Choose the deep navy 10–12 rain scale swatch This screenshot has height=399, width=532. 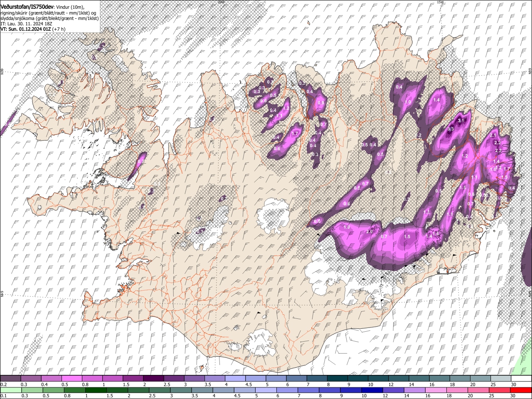pos(372,390)
